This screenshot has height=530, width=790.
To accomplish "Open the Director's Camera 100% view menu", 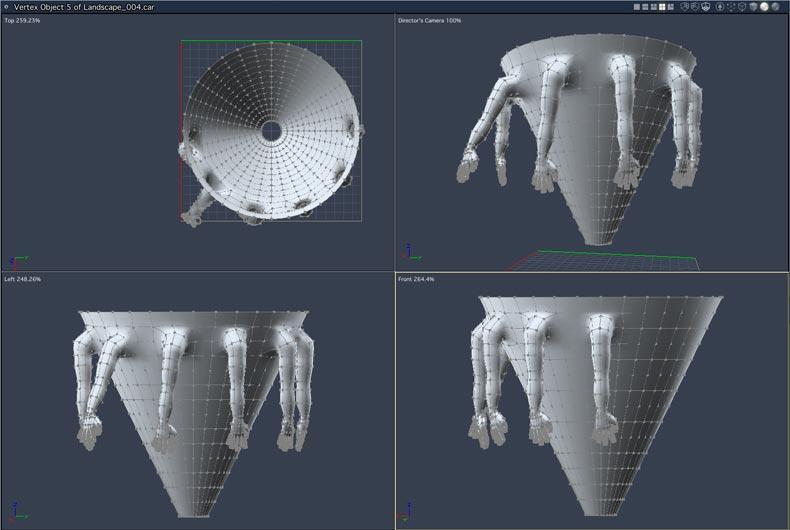I will tap(429, 21).
